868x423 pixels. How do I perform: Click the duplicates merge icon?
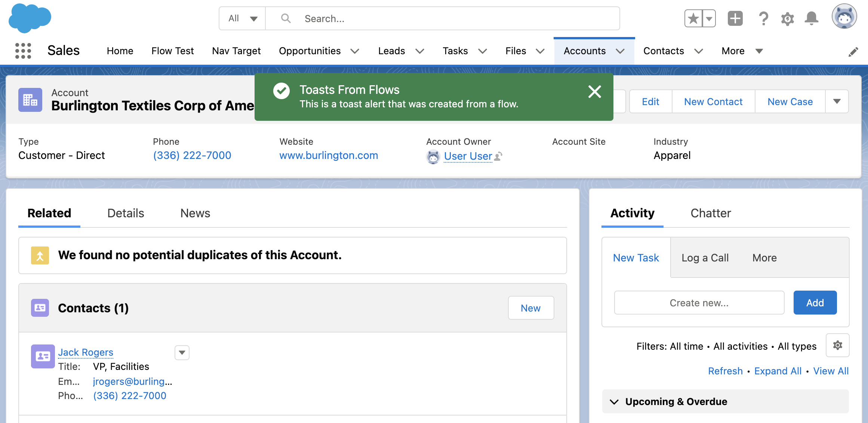click(x=40, y=255)
